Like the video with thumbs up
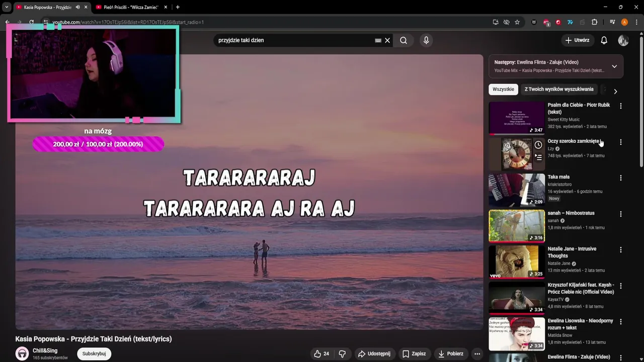 tap(321, 353)
